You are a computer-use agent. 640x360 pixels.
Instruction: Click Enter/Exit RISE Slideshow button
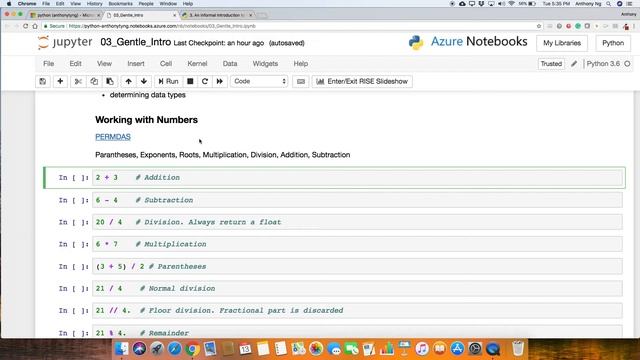(x=362, y=81)
